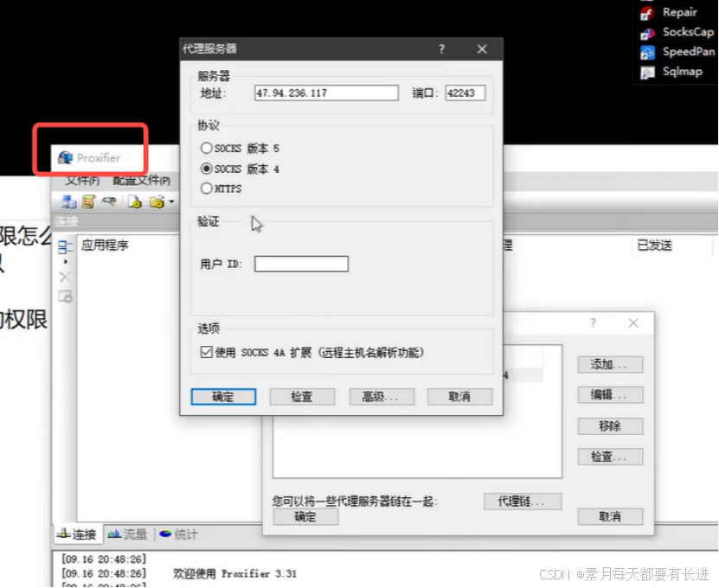Screen dimensions: 719x588
Task: Open the 文件(F) menu
Action: point(82,181)
